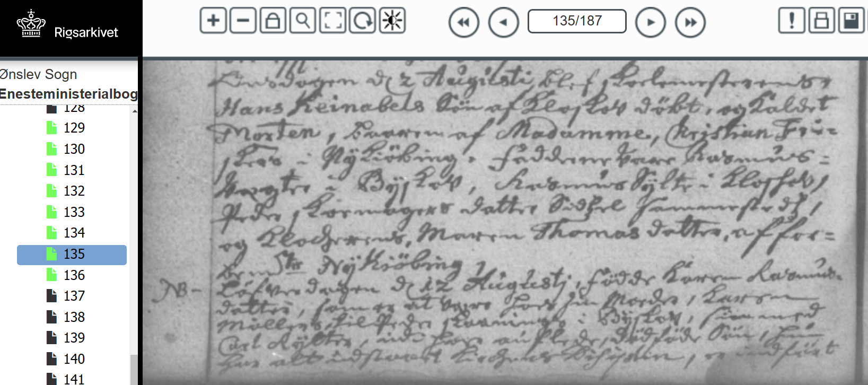Jump back several pages with double-left arrows

[463, 22]
